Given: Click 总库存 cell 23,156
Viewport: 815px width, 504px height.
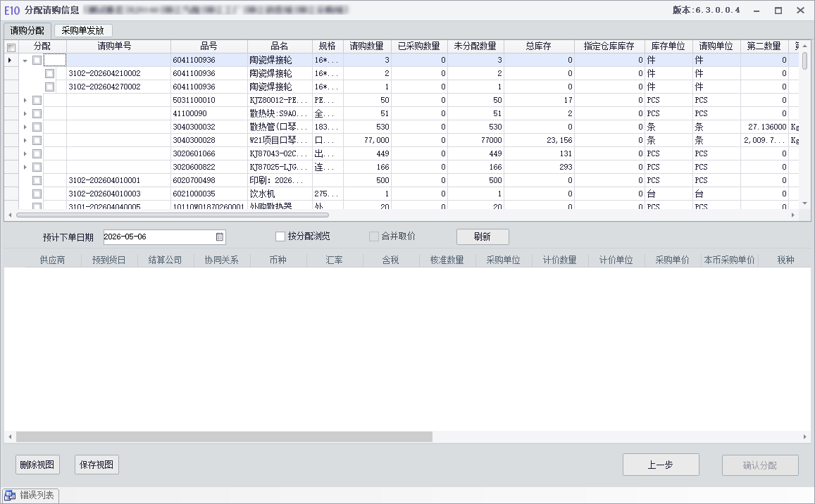Looking at the screenshot, I should pyautogui.click(x=538, y=140).
